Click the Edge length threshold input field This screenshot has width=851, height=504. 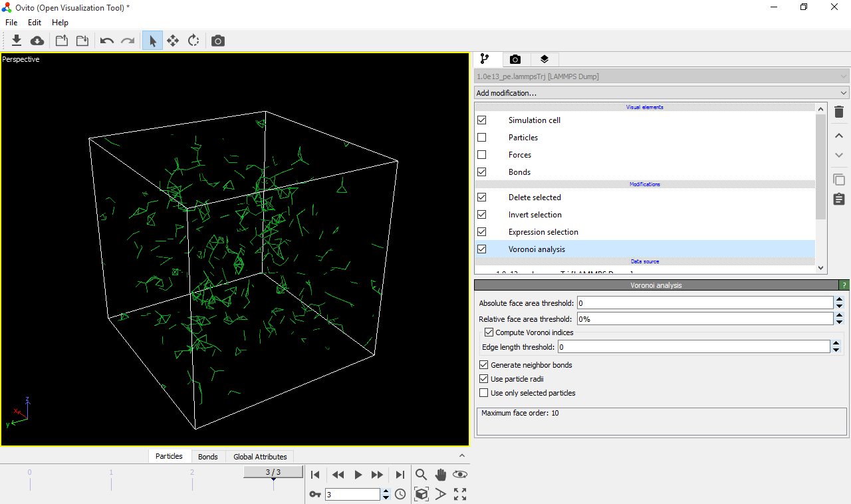[x=693, y=347]
